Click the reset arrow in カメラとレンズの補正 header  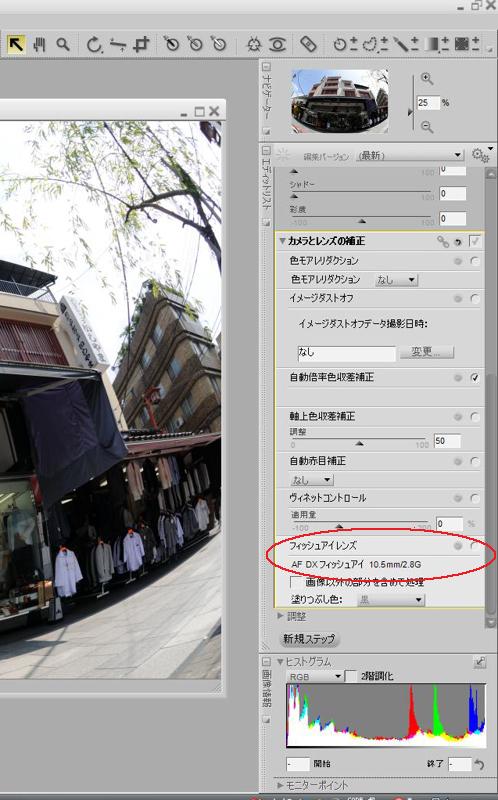[458, 242]
